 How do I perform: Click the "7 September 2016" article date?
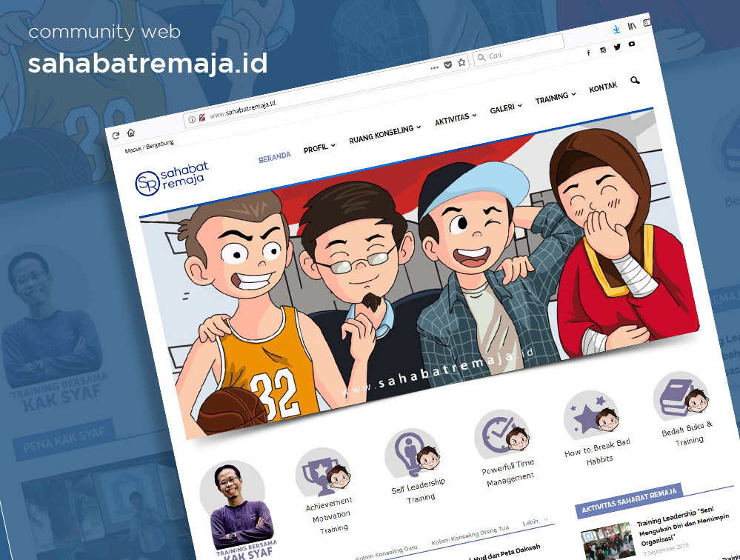(667, 550)
